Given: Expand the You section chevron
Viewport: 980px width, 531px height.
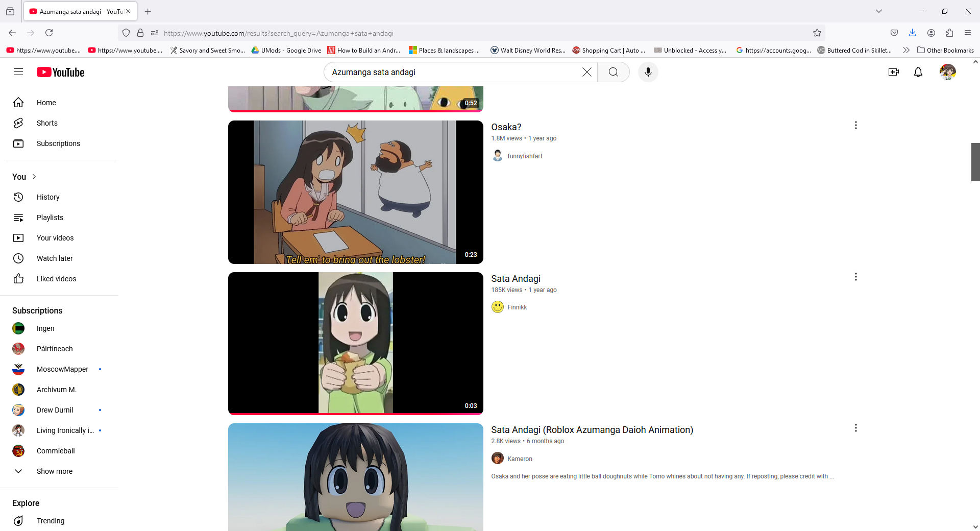Looking at the screenshot, I should (34, 177).
